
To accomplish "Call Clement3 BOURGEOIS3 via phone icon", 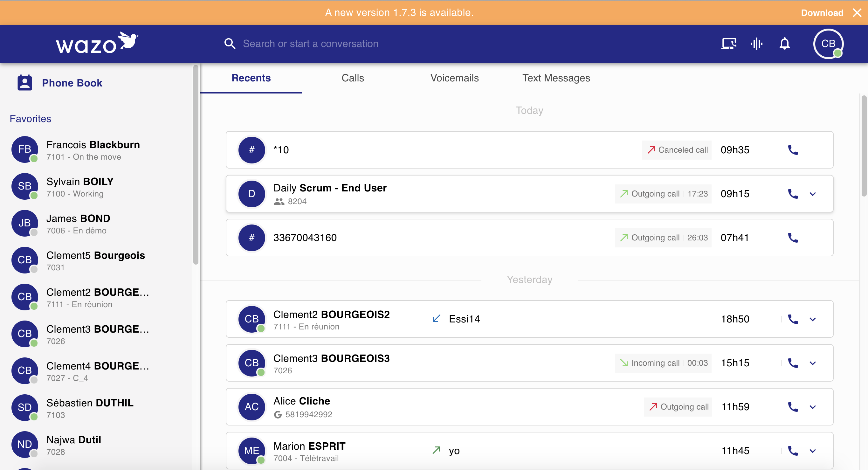I will pos(793,363).
